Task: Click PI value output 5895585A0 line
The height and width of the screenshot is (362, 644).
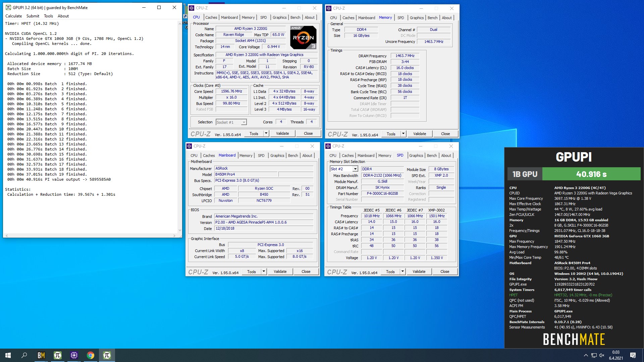Action: 59,179
